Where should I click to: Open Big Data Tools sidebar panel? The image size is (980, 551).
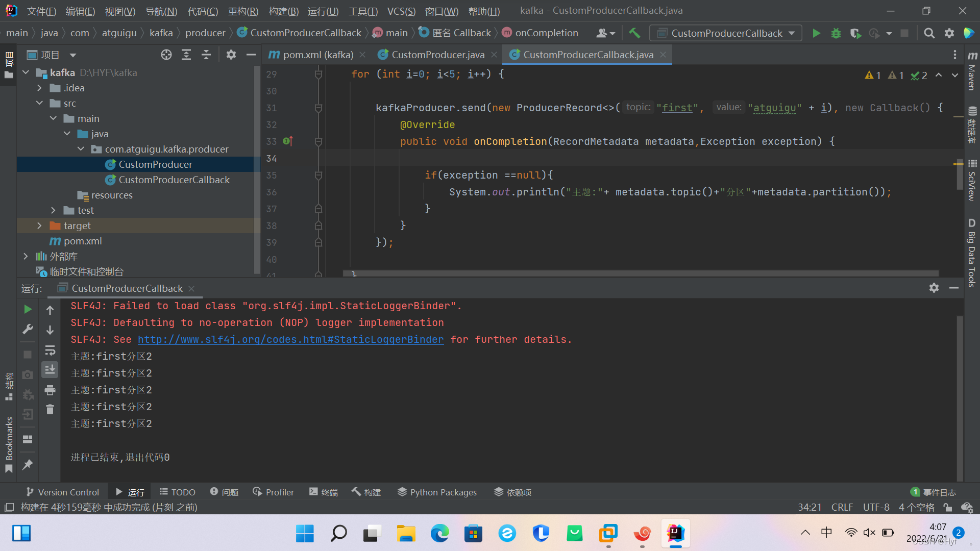click(972, 253)
